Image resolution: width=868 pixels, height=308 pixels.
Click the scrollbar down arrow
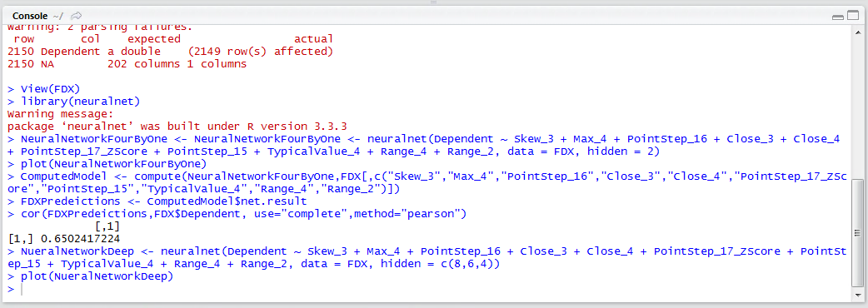click(857, 296)
